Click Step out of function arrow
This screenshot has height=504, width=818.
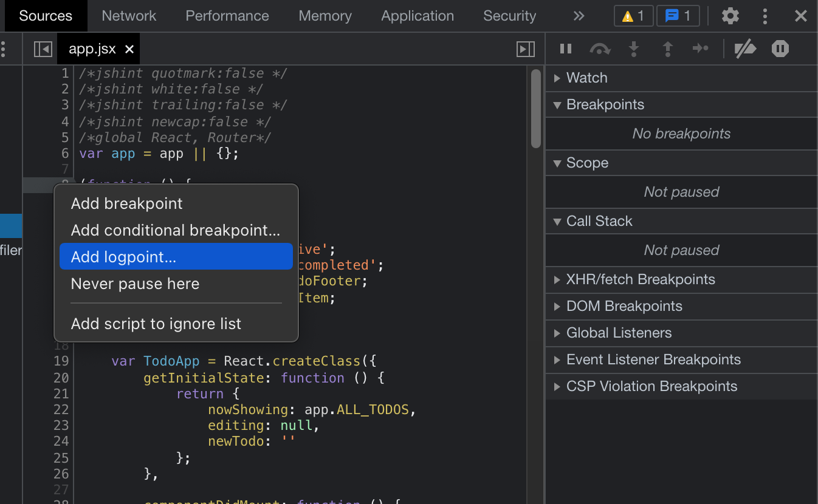pyautogui.click(x=667, y=49)
